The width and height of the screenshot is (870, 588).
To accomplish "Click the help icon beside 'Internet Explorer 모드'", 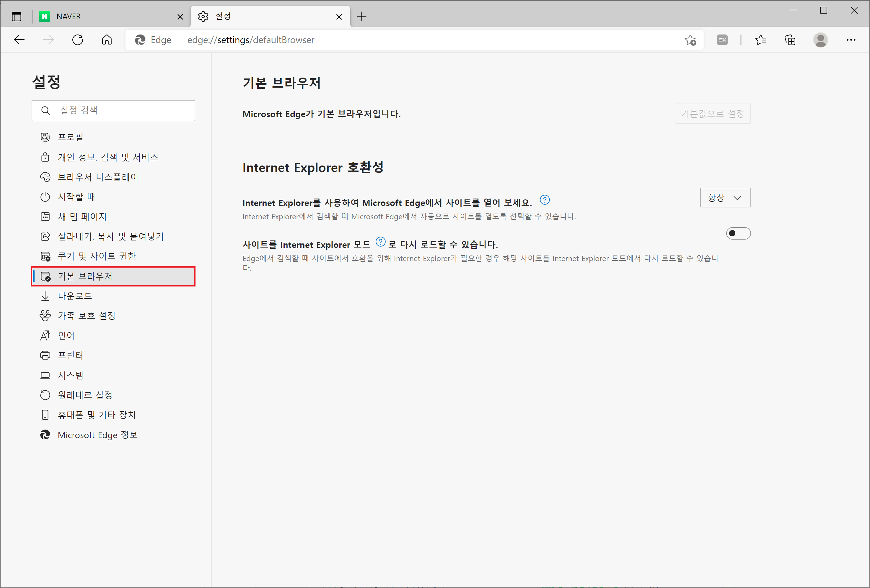I will 380,242.
